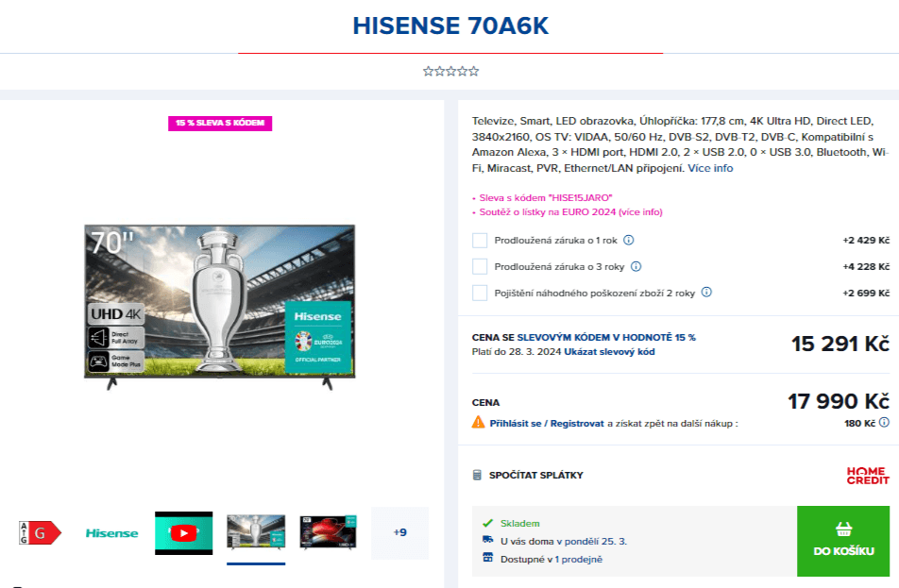The width and height of the screenshot is (899, 588).
Task: Click the calculator icon near Spočítat splátky
Action: point(477,475)
